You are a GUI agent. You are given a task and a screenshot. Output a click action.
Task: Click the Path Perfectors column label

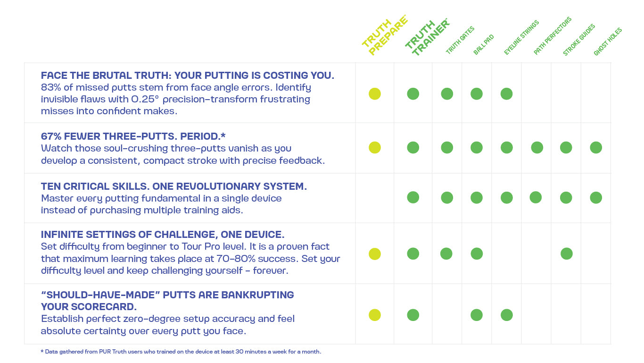click(x=553, y=36)
